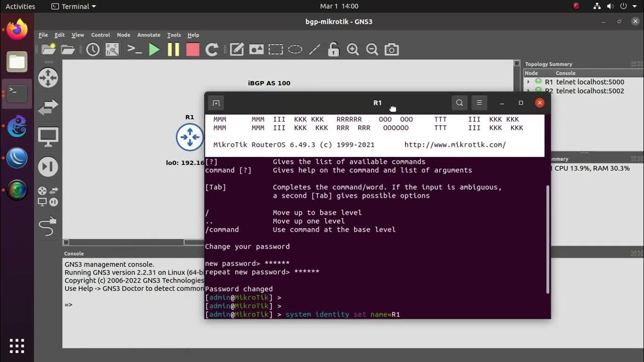Open the Control menu

tap(101, 35)
